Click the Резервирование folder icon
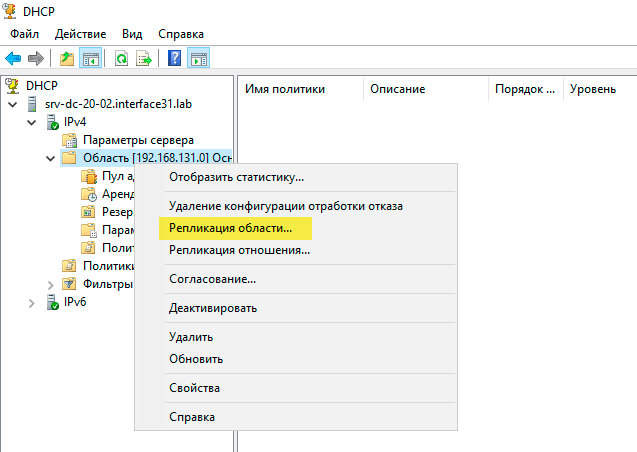Image resolution: width=637 pixels, height=452 pixels. pyautogui.click(x=88, y=212)
